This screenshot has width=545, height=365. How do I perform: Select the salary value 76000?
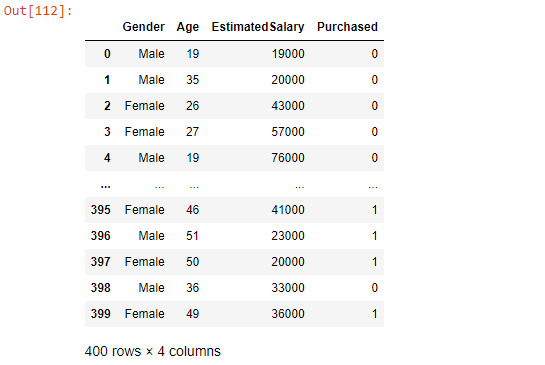click(288, 158)
